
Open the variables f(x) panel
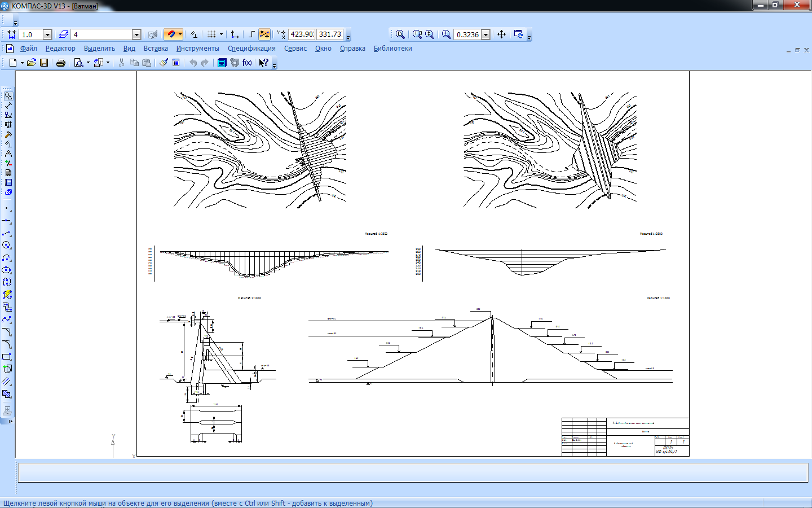click(x=247, y=63)
